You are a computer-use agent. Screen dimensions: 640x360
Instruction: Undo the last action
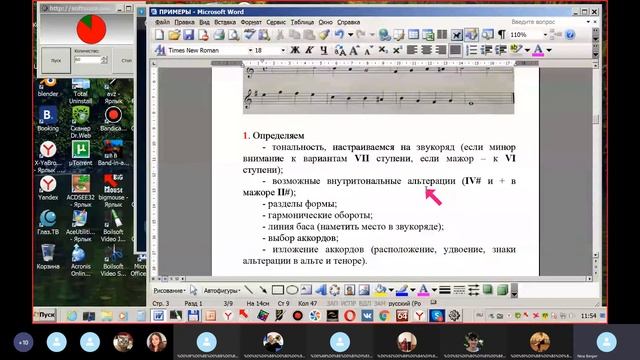pos(339,35)
